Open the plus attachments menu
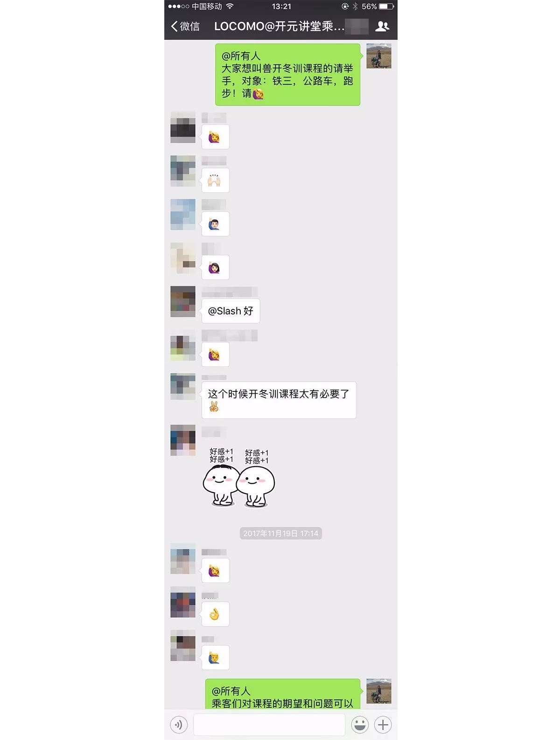The width and height of the screenshot is (560, 740). point(383,725)
